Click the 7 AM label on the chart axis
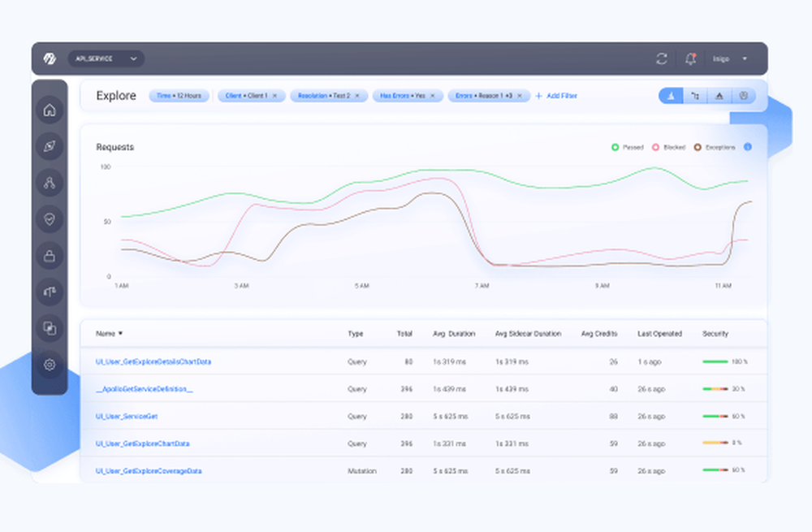812x532 pixels. 482,285
